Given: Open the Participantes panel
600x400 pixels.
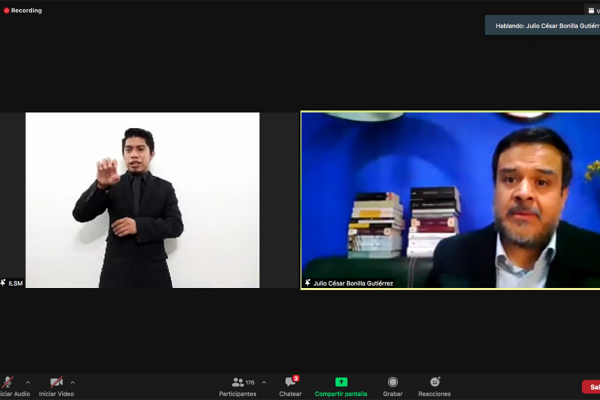Looking at the screenshot, I should tap(238, 387).
